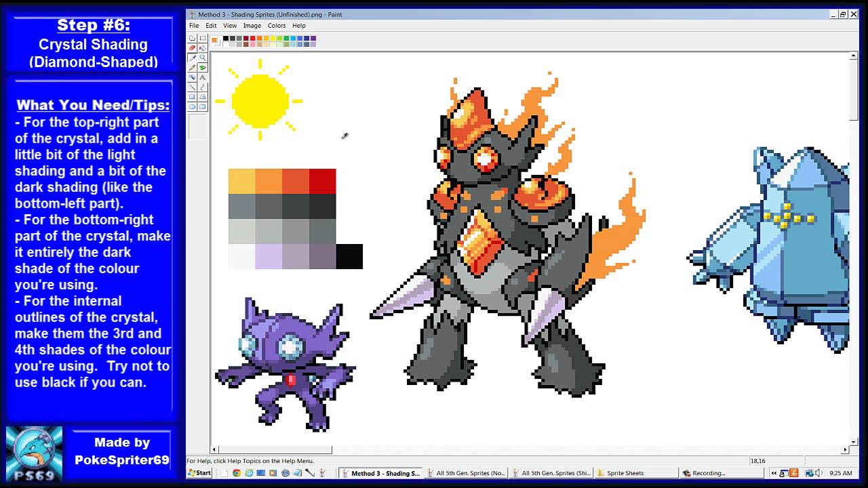Click the vertical scrollbar up arrow
Image resolution: width=868 pixels, height=488 pixels.
(x=854, y=56)
